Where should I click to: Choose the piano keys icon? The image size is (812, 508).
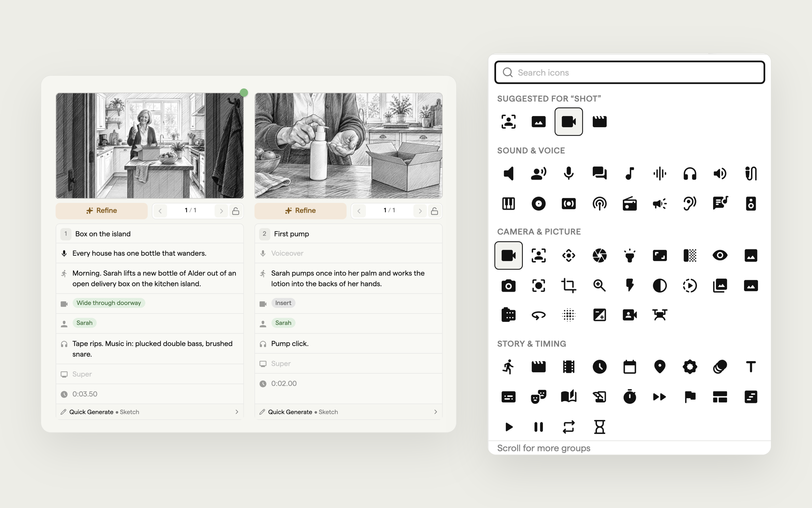tap(508, 203)
